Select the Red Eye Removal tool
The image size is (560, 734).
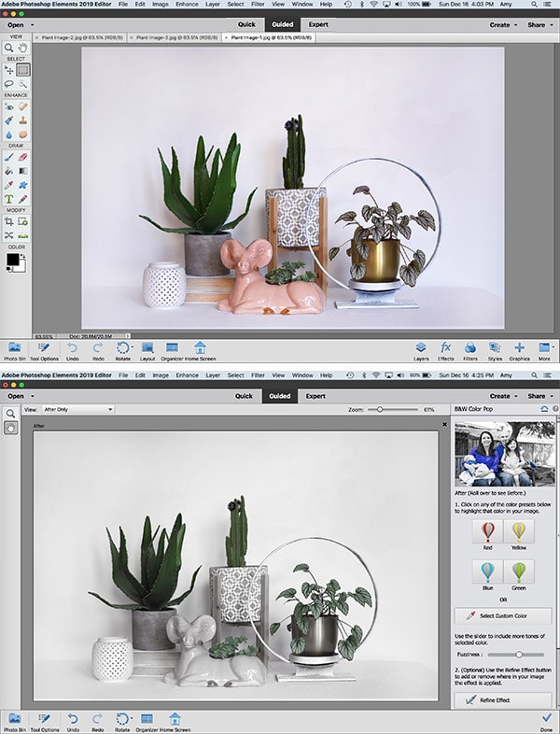tap(8, 106)
